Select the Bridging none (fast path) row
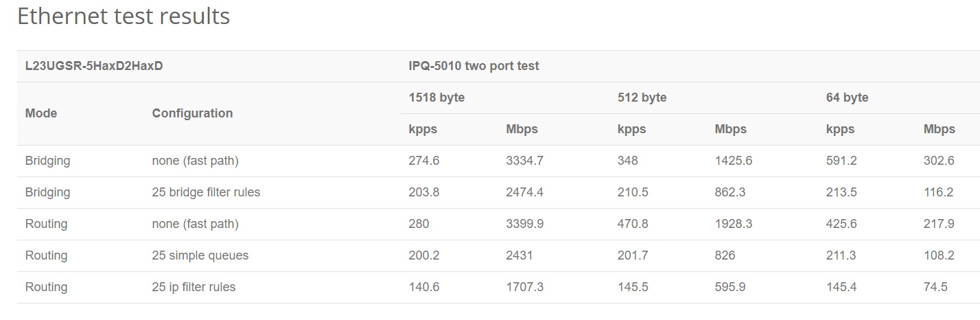This screenshot has height=320, width=980. click(498, 161)
